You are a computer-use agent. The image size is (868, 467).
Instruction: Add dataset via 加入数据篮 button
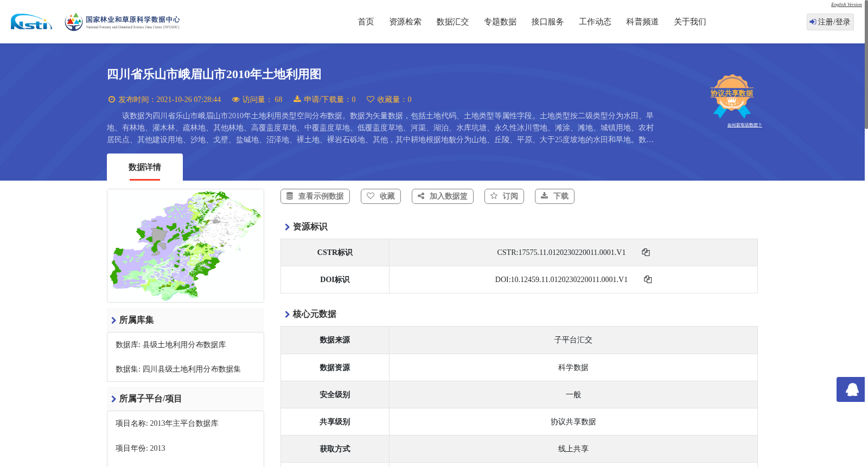(x=443, y=196)
